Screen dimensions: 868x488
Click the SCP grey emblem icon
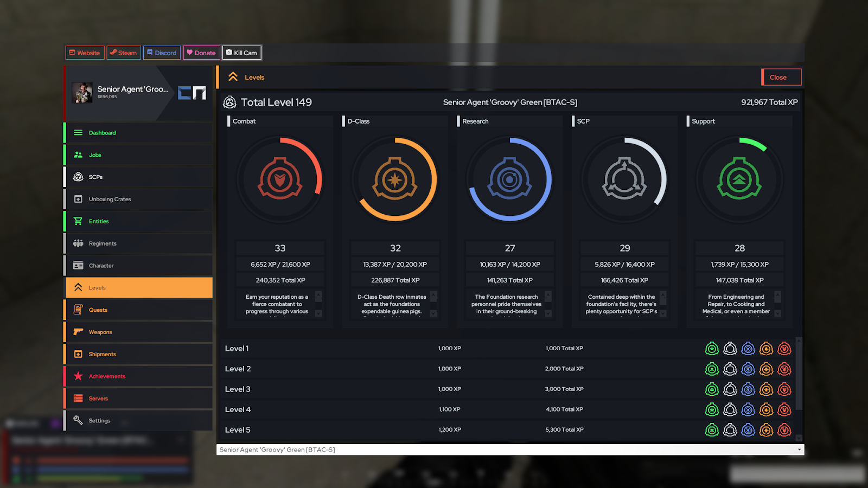point(624,179)
